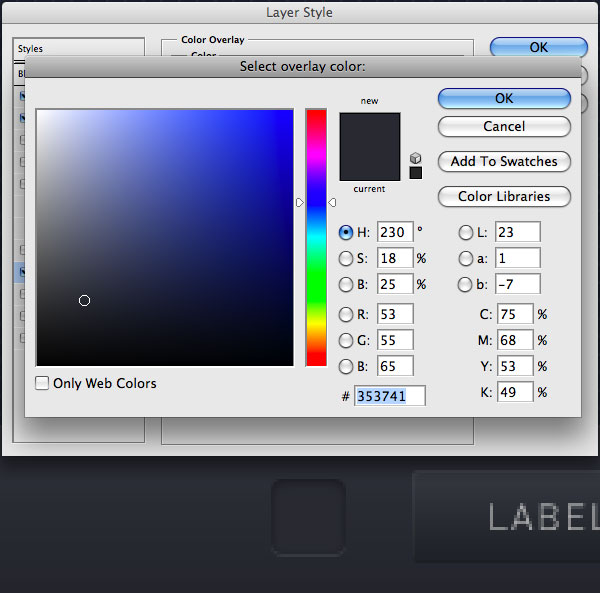Click the M field showing 68
The height and width of the screenshot is (593, 600).
coord(515,340)
